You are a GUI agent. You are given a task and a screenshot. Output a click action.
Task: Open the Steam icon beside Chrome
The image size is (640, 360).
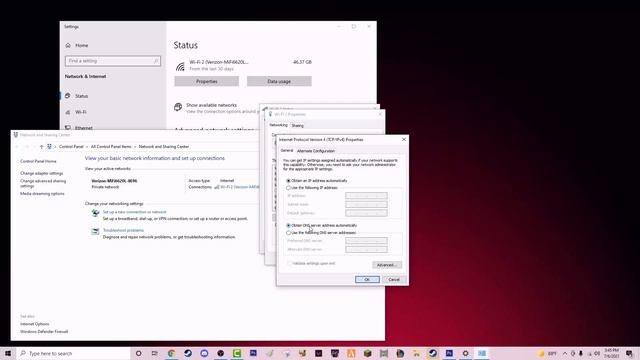188,353
